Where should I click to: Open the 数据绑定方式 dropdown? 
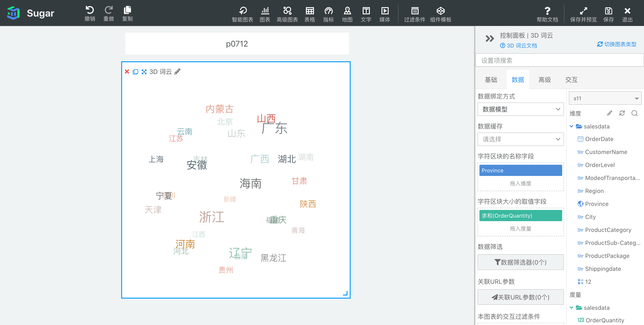(521, 109)
